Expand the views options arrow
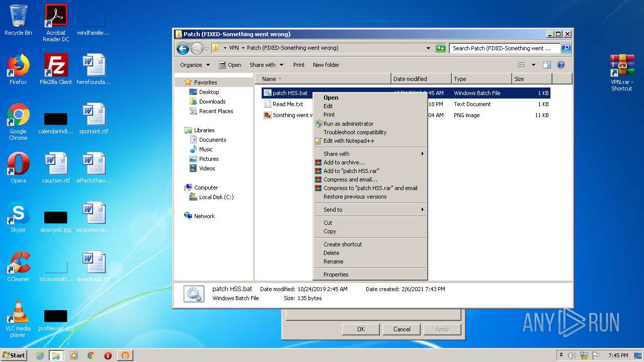Viewport: 644px width, 362px height. pyautogui.click(x=533, y=65)
